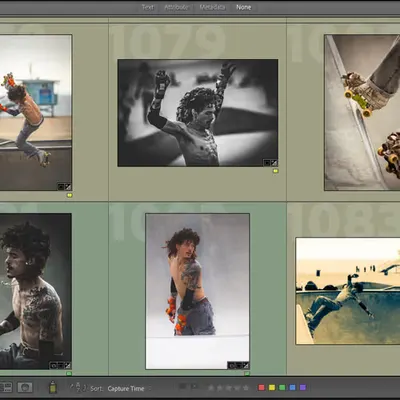Viewport: 400px width, 400px height.
Task: Click leftmost badge on gray backdrop photo
Action: pyautogui.click(x=232, y=365)
